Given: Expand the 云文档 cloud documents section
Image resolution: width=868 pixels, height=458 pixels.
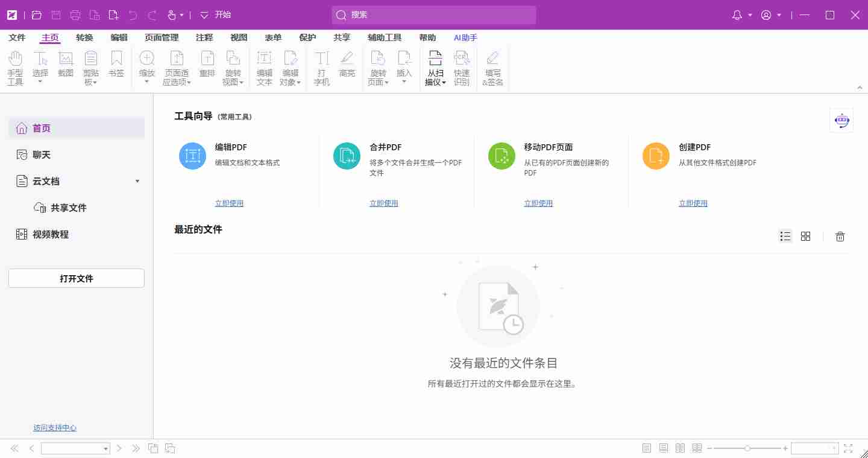Looking at the screenshot, I should point(137,181).
